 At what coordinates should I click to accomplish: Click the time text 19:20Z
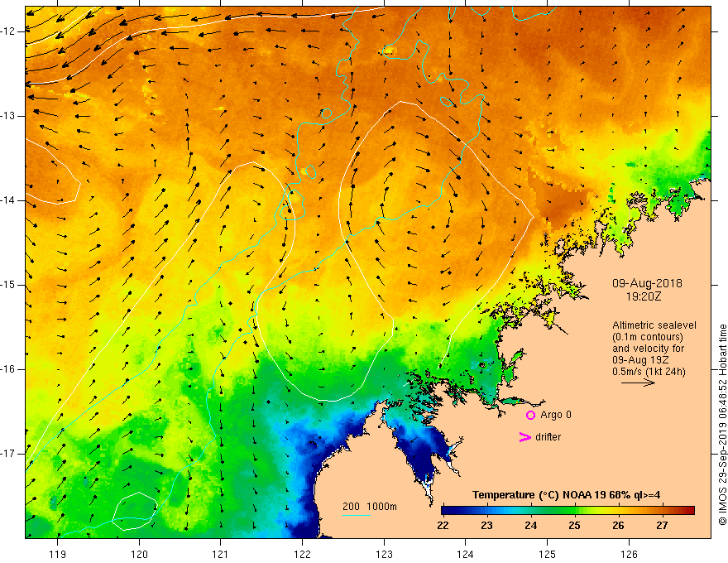[x=643, y=296]
